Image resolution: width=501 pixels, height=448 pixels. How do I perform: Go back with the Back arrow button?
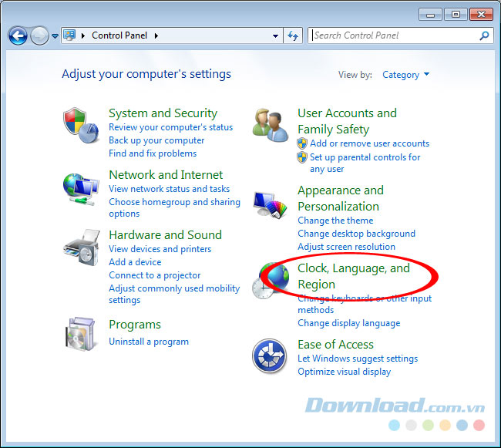click(x=18, y=35)
